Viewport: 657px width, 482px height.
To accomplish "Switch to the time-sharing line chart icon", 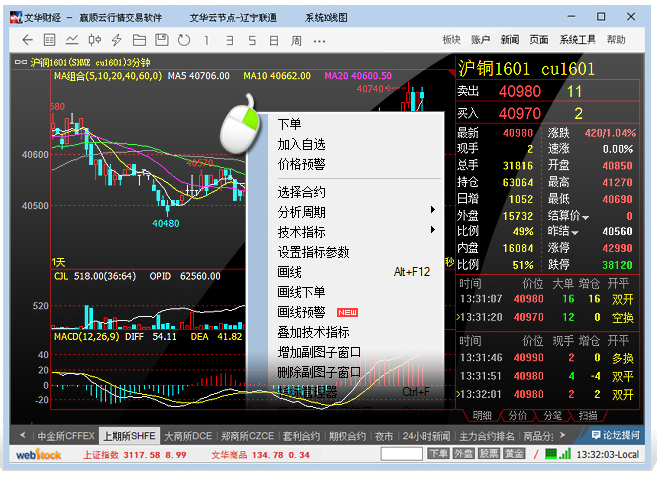I will pos(72,40).
